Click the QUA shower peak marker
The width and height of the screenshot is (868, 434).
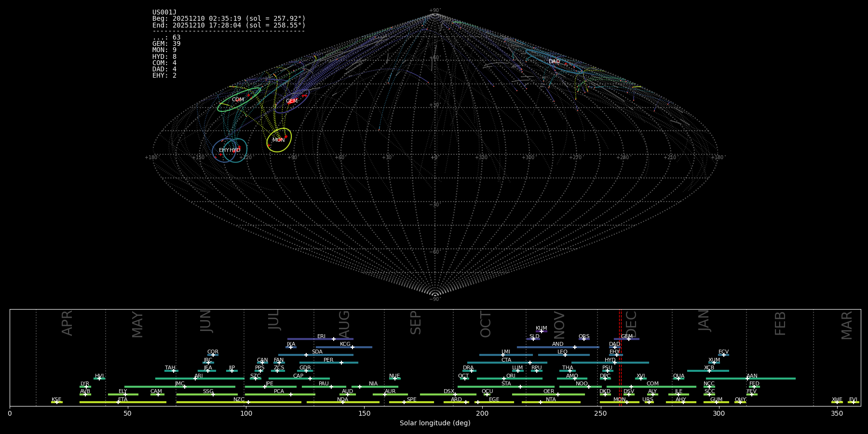tap(678, 379)
